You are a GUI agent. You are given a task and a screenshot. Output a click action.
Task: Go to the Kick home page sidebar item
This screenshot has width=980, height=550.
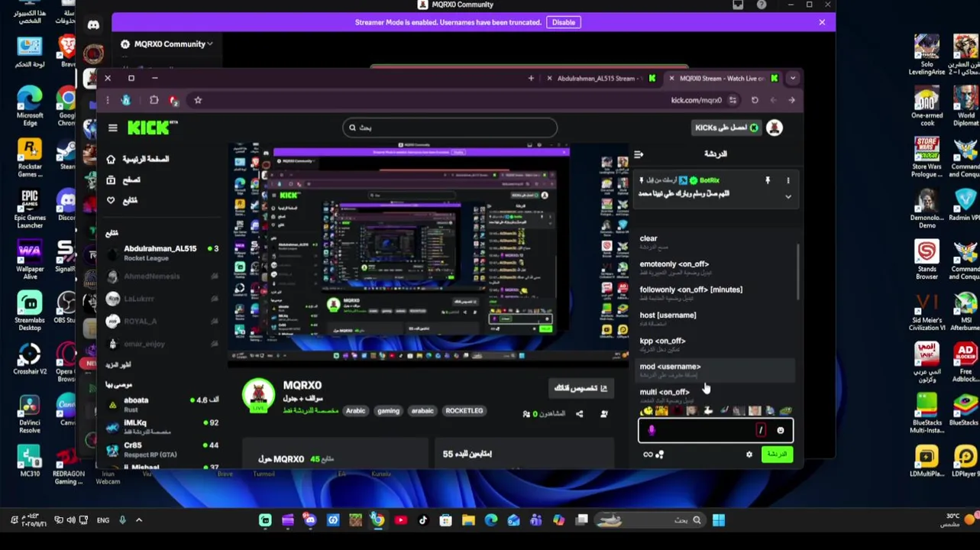(x=137, y=159)
